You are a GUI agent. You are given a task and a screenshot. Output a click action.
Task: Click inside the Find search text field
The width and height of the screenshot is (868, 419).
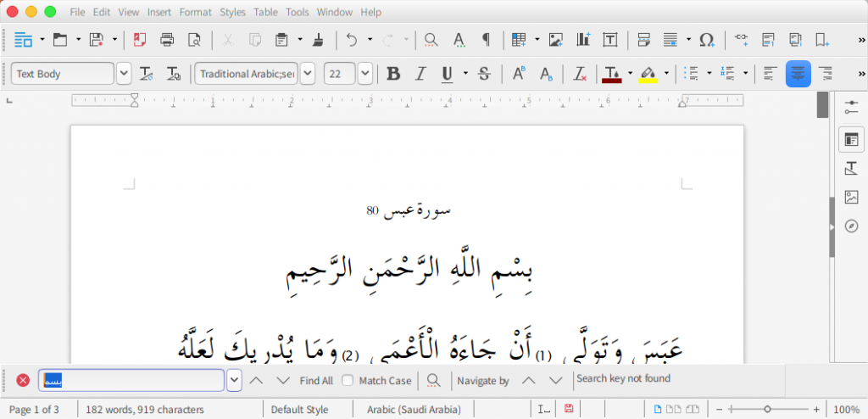point(136,381)
